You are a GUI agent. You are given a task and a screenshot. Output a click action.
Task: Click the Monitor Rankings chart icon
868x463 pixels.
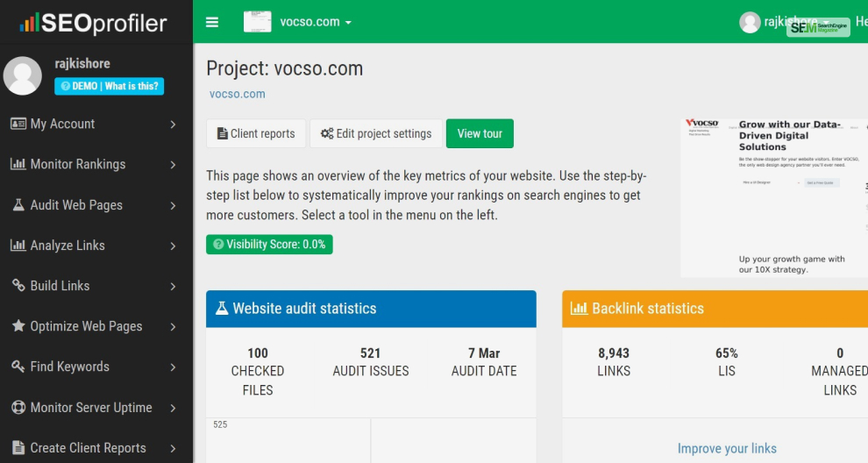pos(18,164)
